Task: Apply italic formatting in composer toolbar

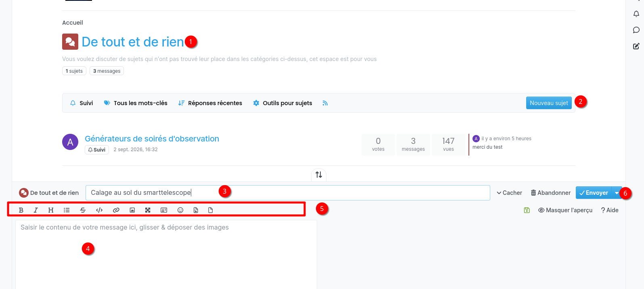Action: [x=36, y=210]
